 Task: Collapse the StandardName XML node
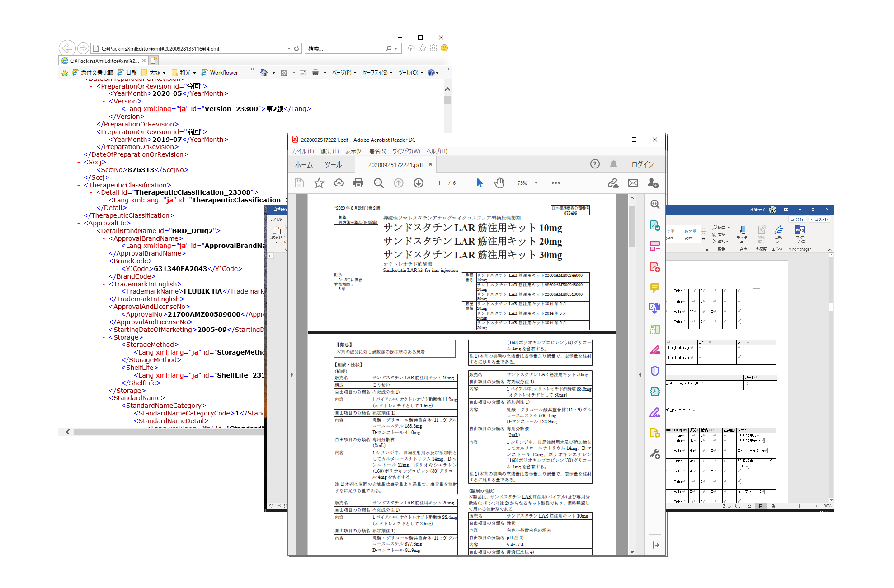click(104, 398)
